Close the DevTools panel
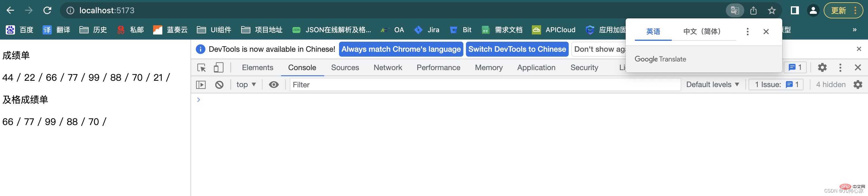 [858, 68]
